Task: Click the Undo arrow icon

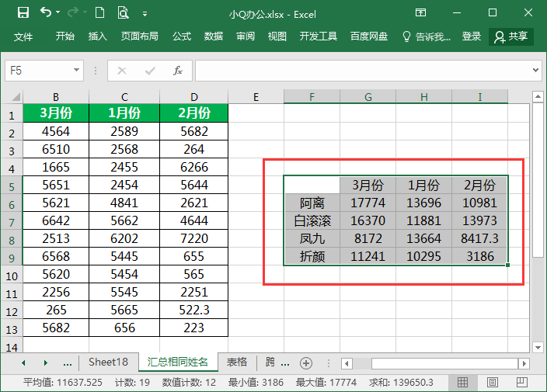Action: tap(46, 12)
